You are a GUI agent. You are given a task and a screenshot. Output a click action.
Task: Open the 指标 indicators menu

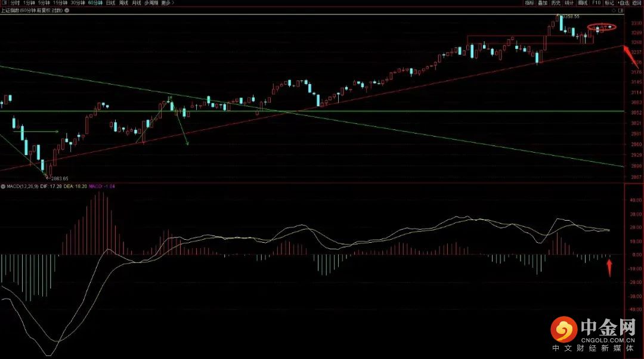(530, 3)
